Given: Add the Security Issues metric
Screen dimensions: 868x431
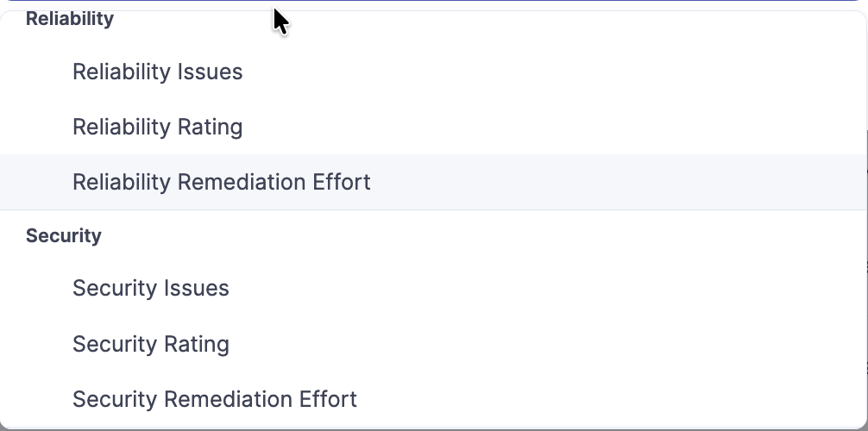Looking at the screenshot, I should [x=151, y=288].
